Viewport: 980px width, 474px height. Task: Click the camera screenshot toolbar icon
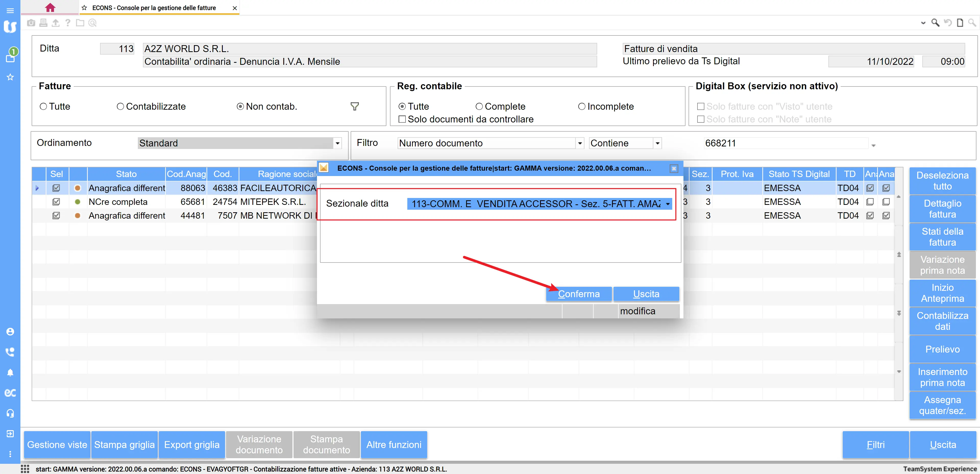31,23
